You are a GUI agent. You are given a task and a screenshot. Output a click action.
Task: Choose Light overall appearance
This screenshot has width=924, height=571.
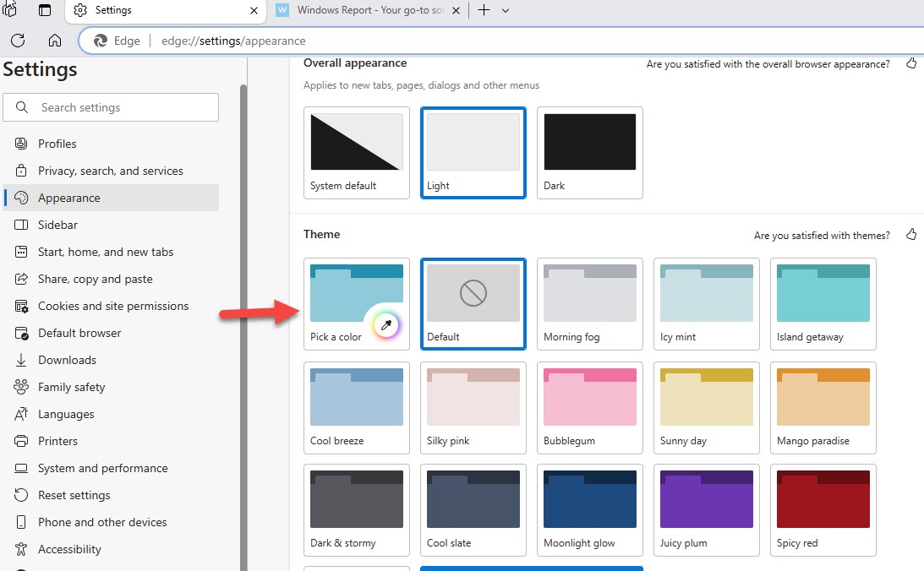click(473, 152)
